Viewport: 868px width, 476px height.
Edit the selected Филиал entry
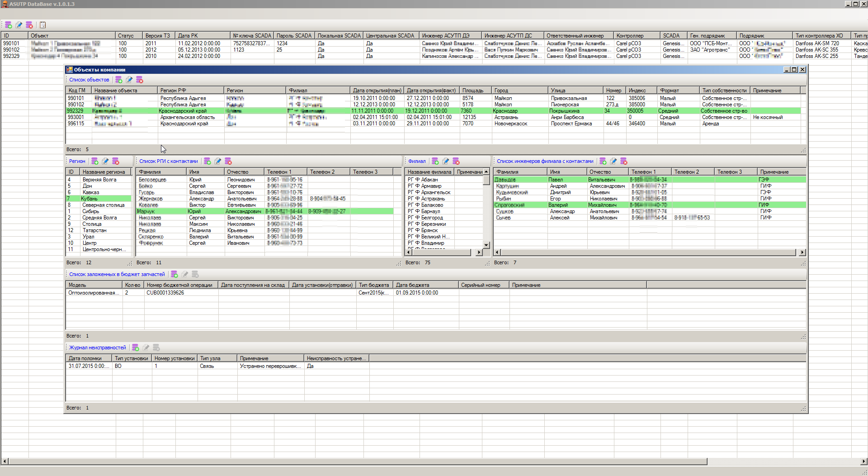pyautogui.click(x=446, y=161)
